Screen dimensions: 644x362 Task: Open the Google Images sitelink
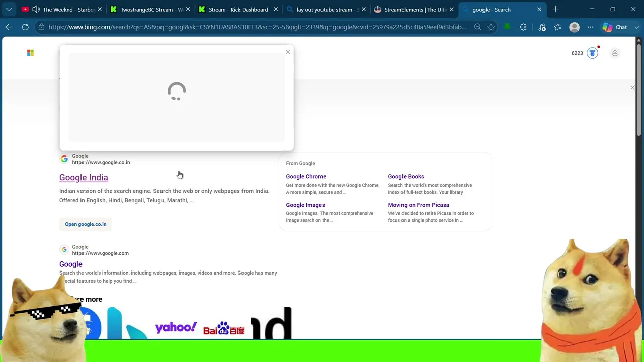pos(305,205)
